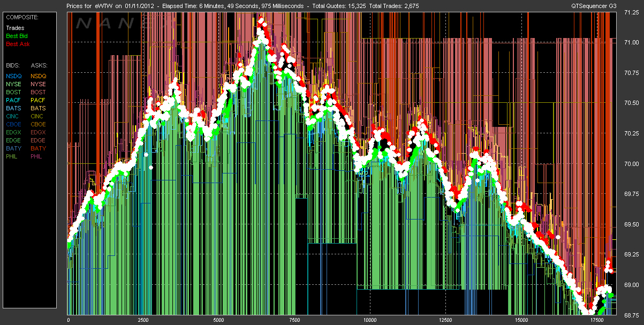Click the COMPOSITE legend heading
The image size is (644, 325).
[22, 17]
